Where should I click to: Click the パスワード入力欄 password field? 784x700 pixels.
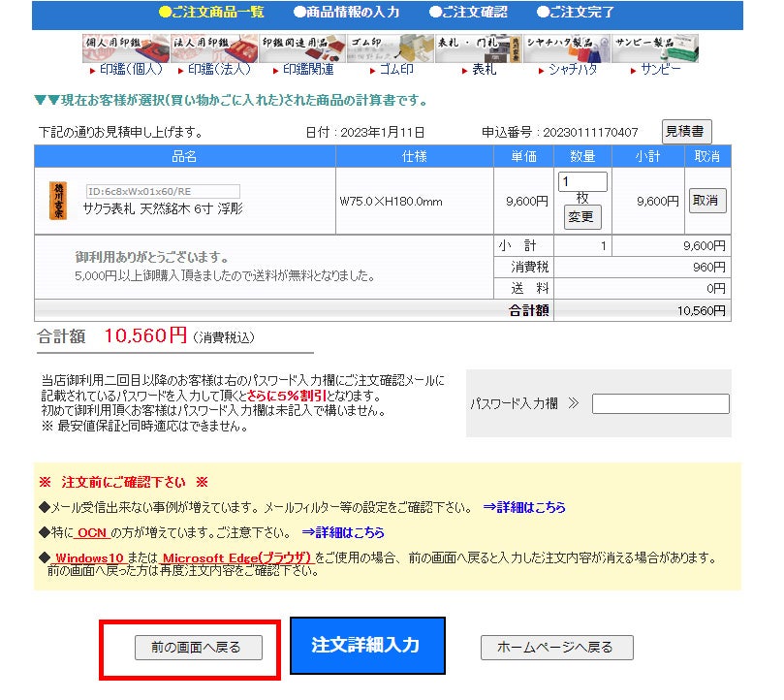click(x=661, y=403)
